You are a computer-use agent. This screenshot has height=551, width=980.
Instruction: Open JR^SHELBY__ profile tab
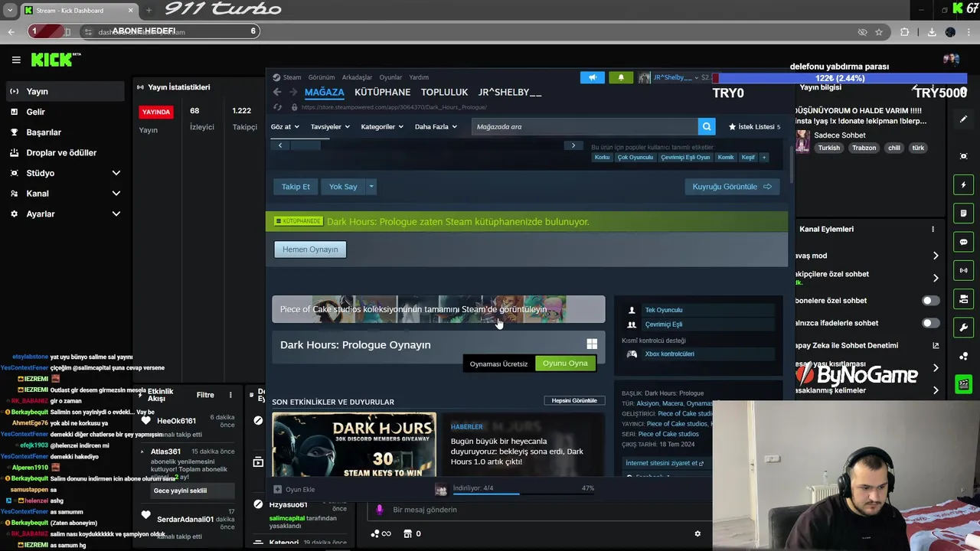tap(510, 92)
